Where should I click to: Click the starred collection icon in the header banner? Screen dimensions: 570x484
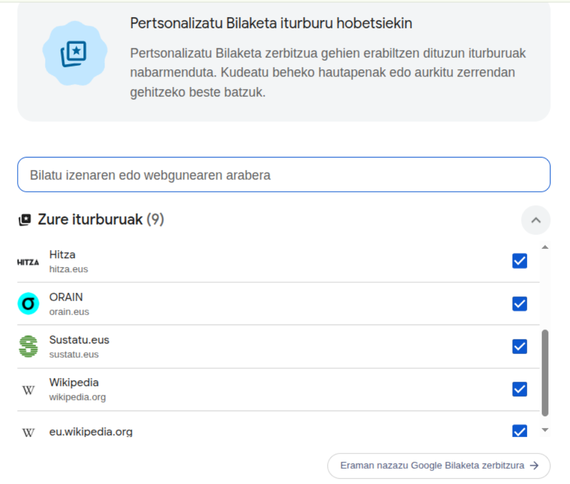pyautogui.click(x=74, y=54)
